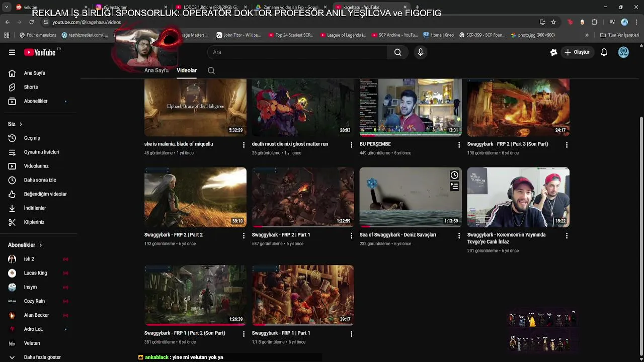The height and width of the screenshot is (362, 644).
Task: Play Swaggybark FRP 1 Part 2 Son Part thumbnail
Action: click(x=195, y=295)
